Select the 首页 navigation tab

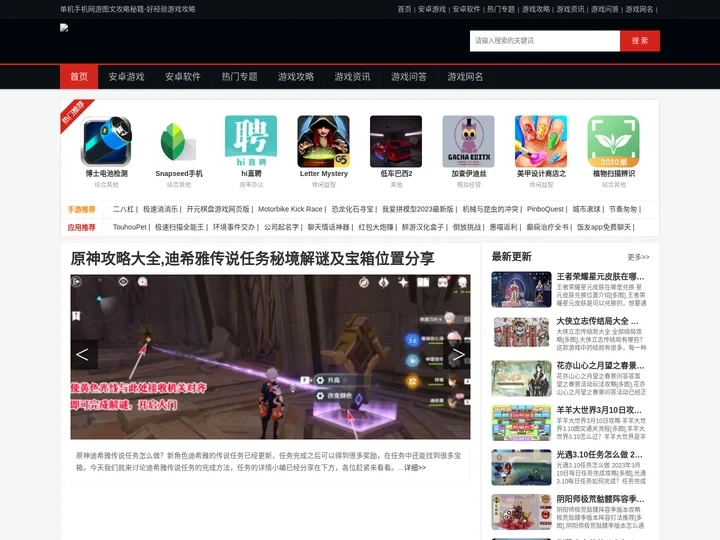(79, 77)
